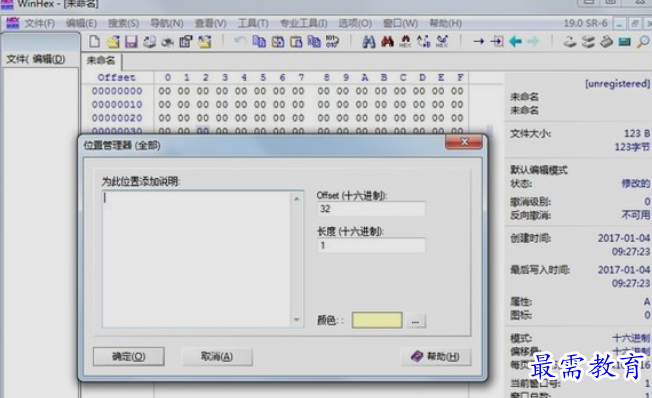Click the 修改的 status value

pos(635,183)
